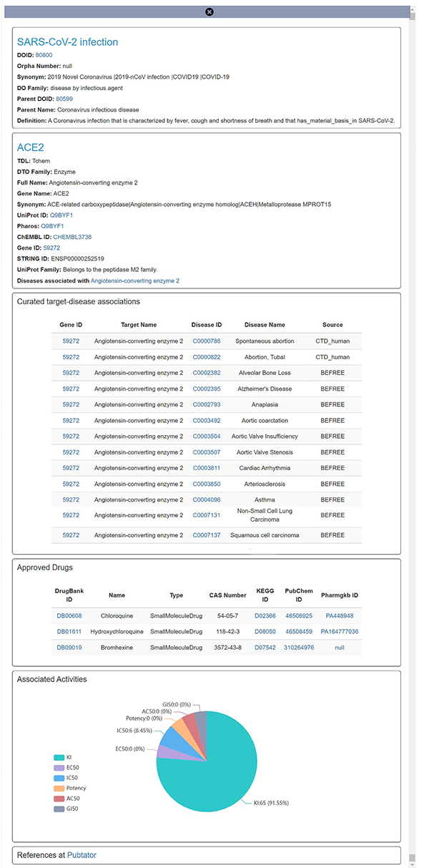
Task: Click Disease ID C0004096 for Asthma
Action: coord(207,499)
